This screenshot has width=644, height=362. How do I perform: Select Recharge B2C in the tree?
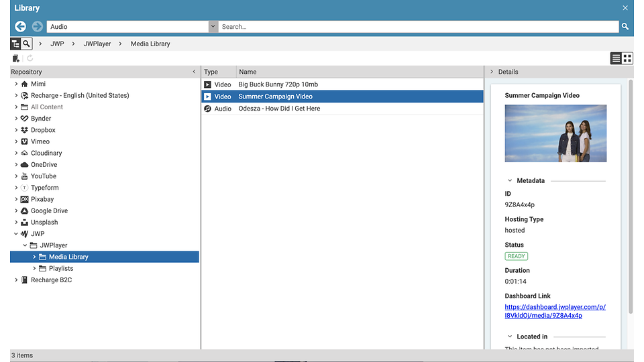click(x=52, y=280)
